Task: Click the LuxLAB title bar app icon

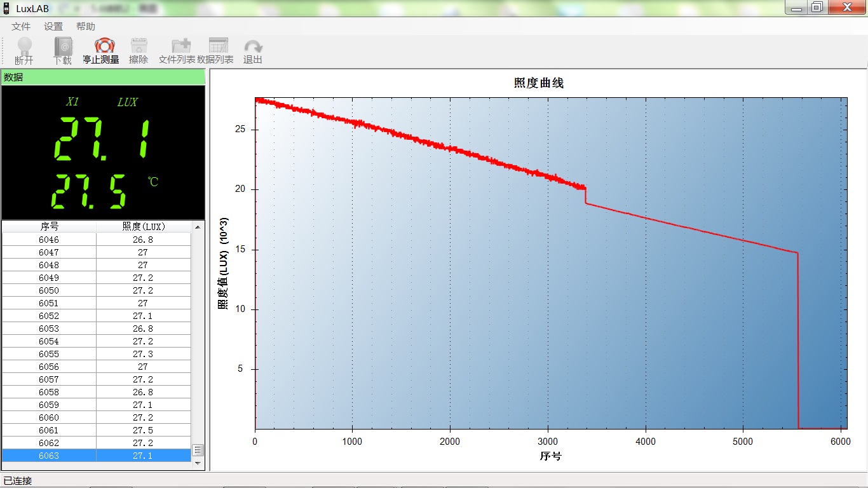Action: 6,8
